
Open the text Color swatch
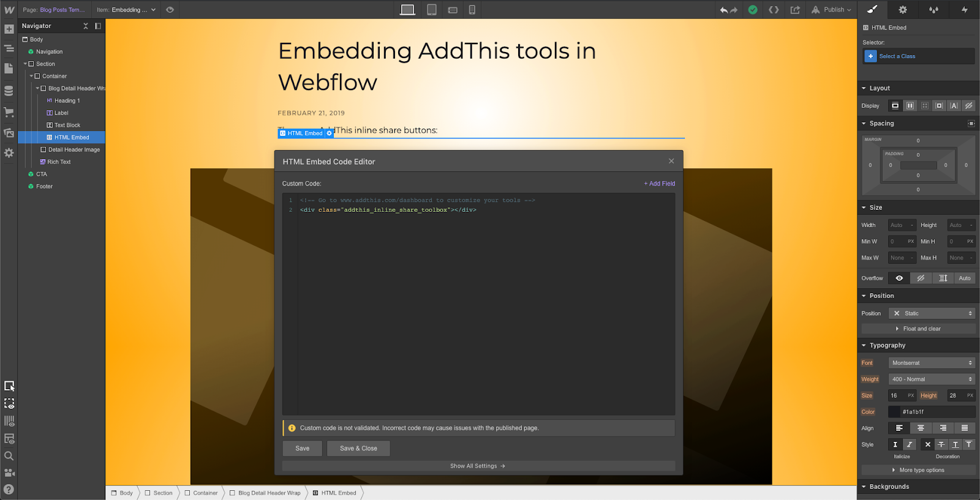[895, 412]
